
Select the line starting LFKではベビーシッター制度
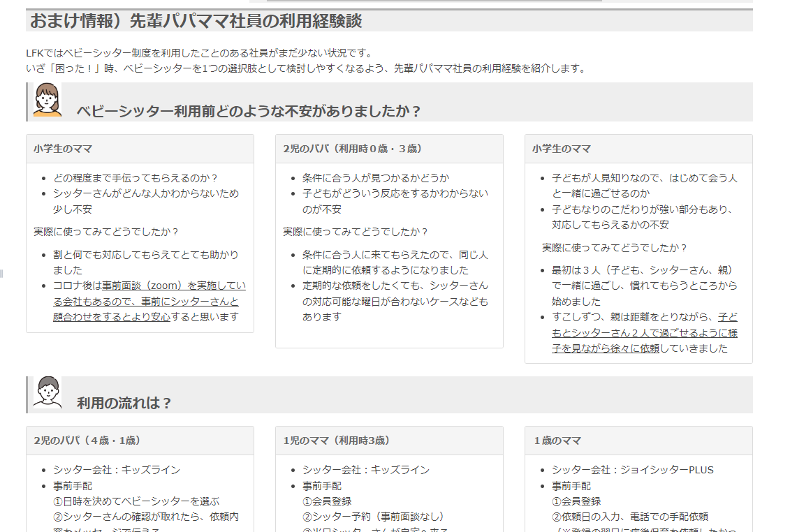pyautogui.click(x=200, y=53)
